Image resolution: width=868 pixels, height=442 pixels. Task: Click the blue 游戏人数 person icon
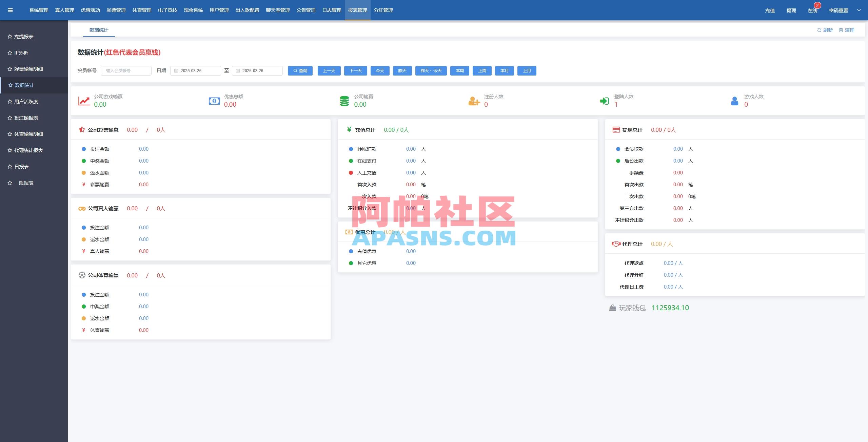tap(734, 101)
